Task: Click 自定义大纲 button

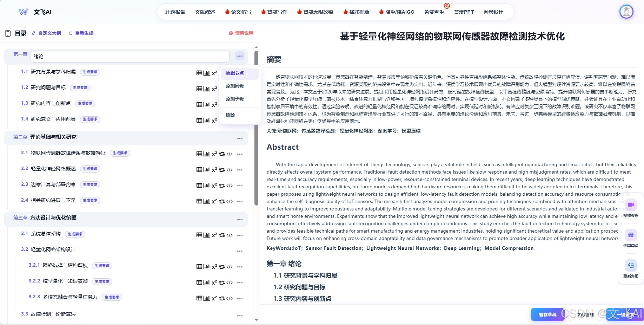Action: point(46,33)
